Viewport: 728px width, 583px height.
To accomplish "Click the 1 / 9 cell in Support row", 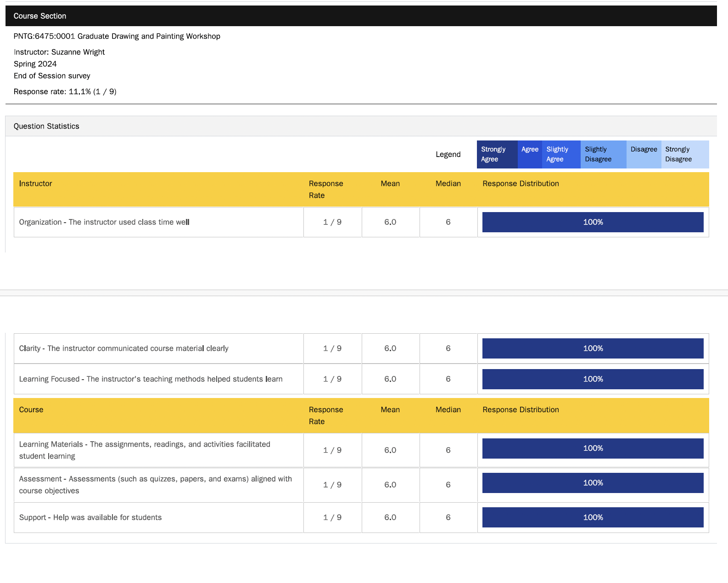I will point(332,517).
